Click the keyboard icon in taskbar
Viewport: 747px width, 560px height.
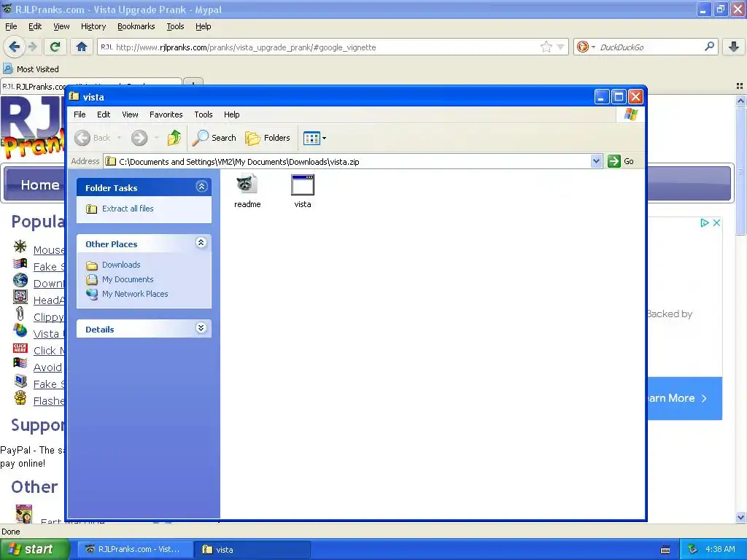665,550
